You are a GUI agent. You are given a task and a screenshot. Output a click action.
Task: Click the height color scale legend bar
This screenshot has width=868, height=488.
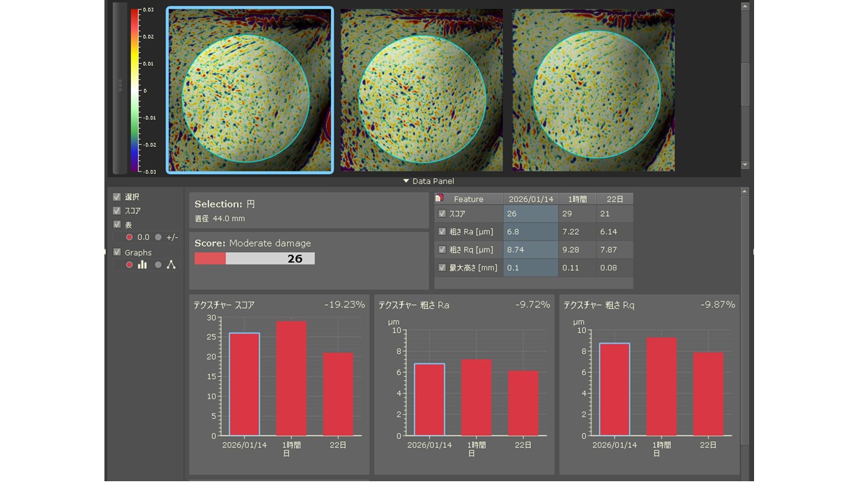[135, 90]
